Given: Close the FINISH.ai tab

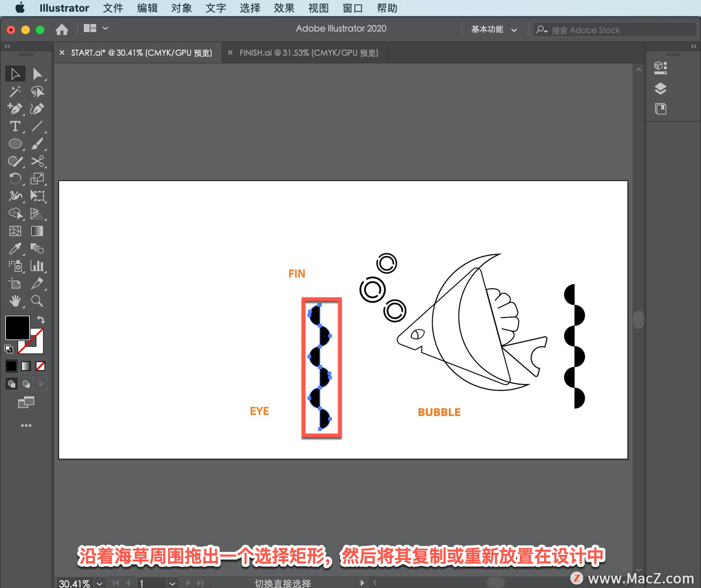Looking at the screenshot, I should (230, 53).
